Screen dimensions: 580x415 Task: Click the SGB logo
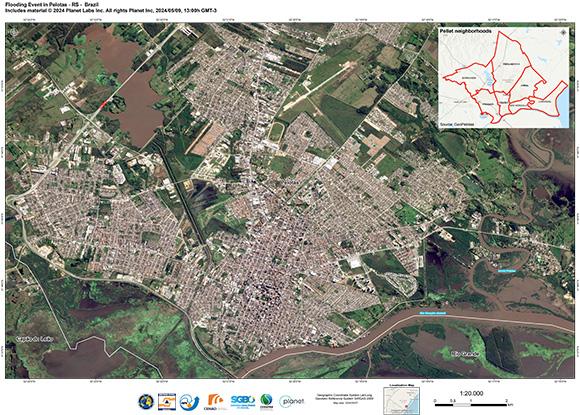(243, 402)
